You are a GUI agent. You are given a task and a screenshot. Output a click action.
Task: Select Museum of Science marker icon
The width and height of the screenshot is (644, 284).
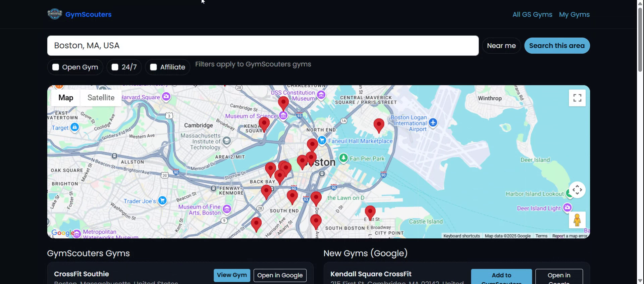tap(283, 116)
